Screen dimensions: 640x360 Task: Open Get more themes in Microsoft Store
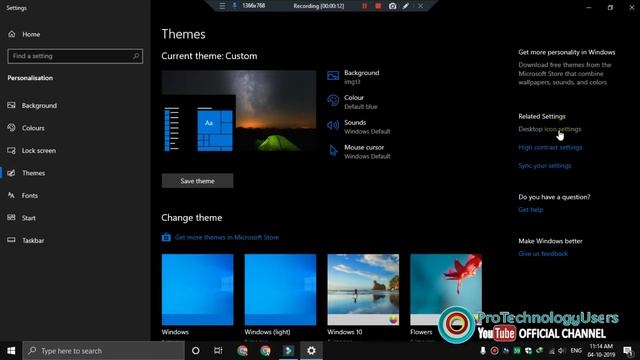[227, 237]
